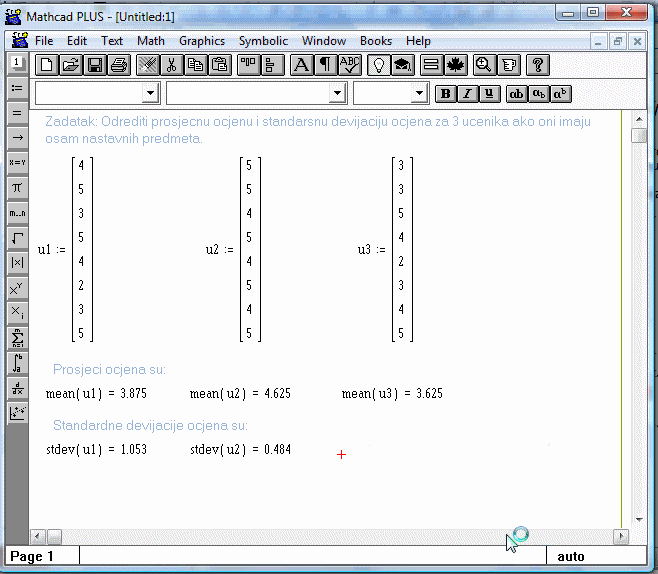658x574 pixels.
Task: Toggle Underline text formatting
Action: [x=488, y=93]
